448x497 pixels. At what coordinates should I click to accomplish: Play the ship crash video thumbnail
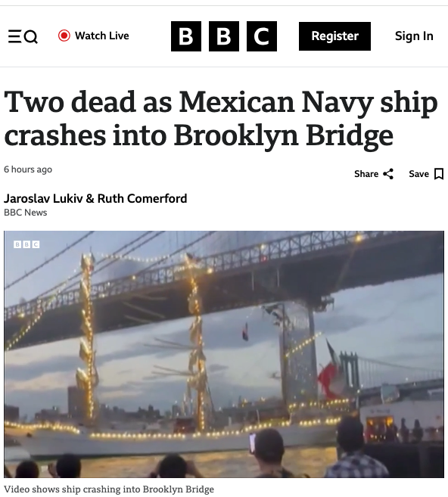coord(224,354)
